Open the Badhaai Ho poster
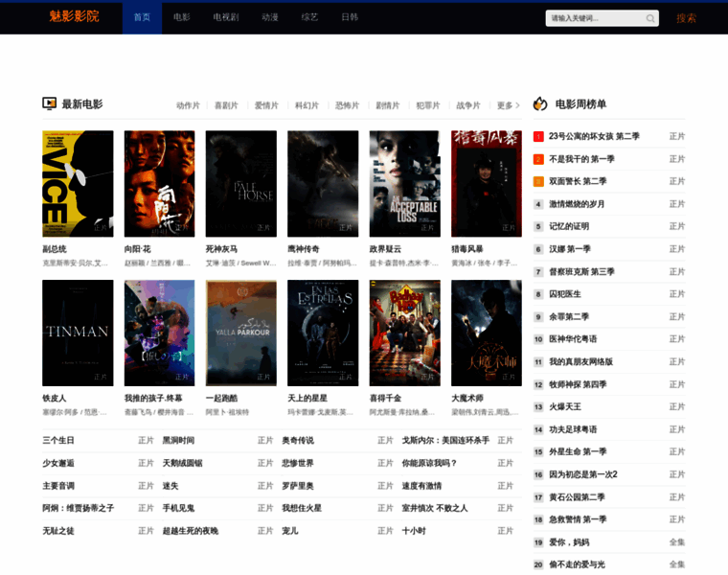Image resolution: width=728 pixels, height=575 pixels. coord(405,333)
